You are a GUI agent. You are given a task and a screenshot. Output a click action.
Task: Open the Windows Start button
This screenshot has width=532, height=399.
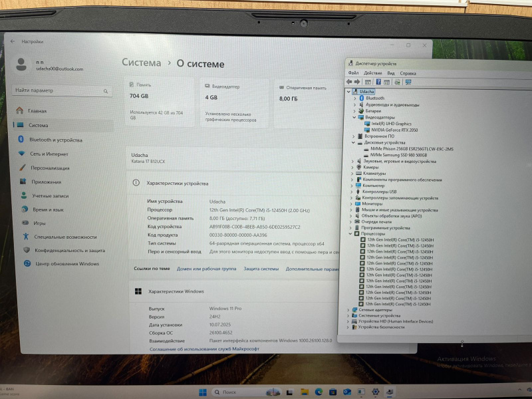click(x=203, y=392)
